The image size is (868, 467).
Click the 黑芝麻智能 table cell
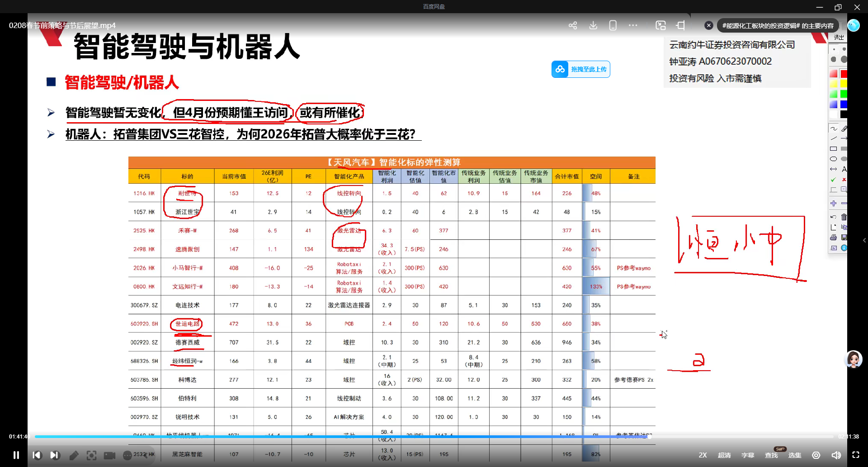click(x=188, y=454)
